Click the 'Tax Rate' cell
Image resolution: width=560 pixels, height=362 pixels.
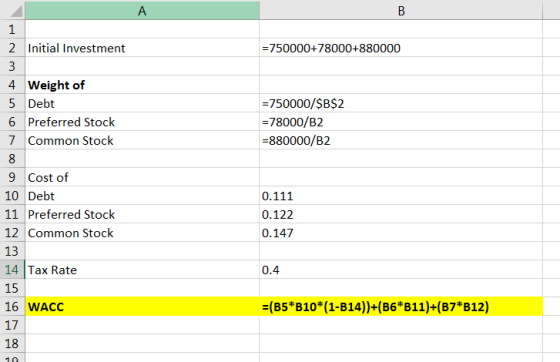coord(142,270)
